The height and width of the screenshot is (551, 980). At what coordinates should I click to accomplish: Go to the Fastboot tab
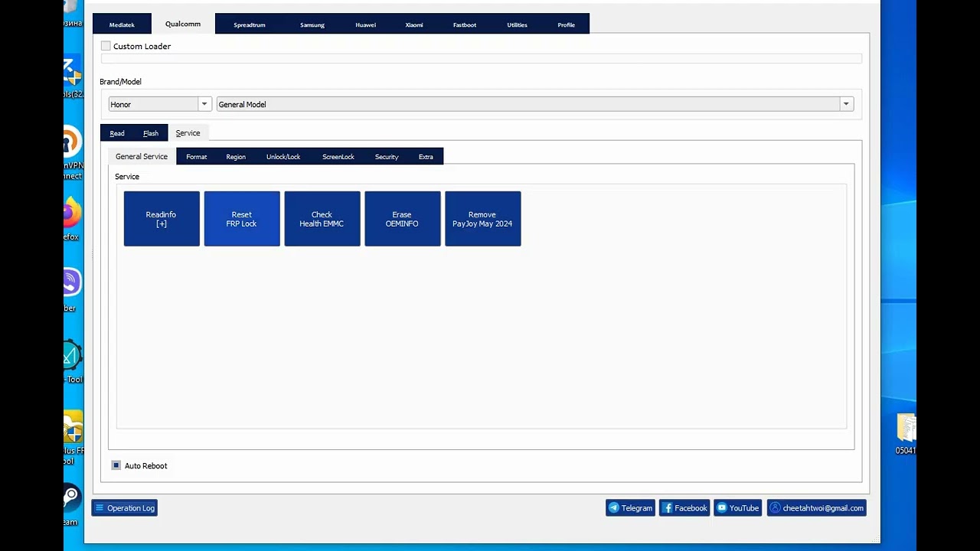point(465,24)
